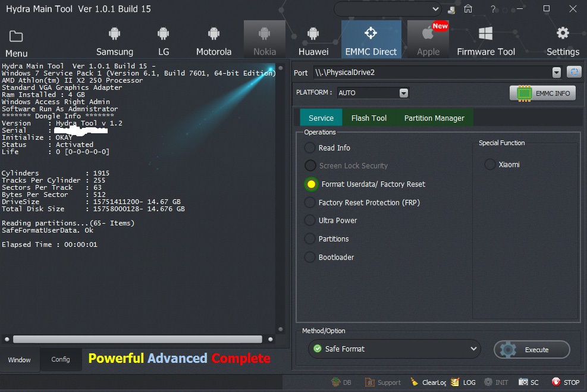Click the home icon in title bar
Viewport: 587px width, 392px height.
[x=468, y=8]
